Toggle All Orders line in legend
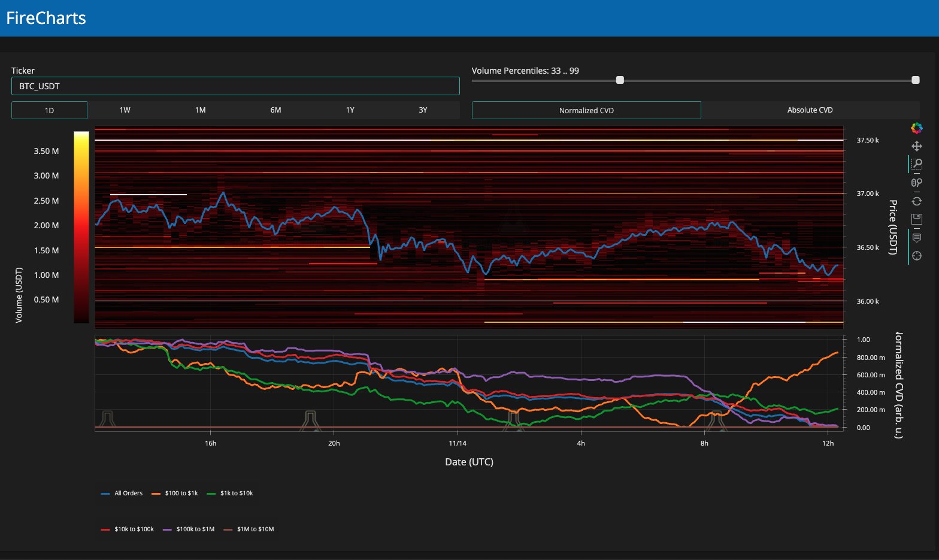Screen dimensions: 939x560 [122, 494]
